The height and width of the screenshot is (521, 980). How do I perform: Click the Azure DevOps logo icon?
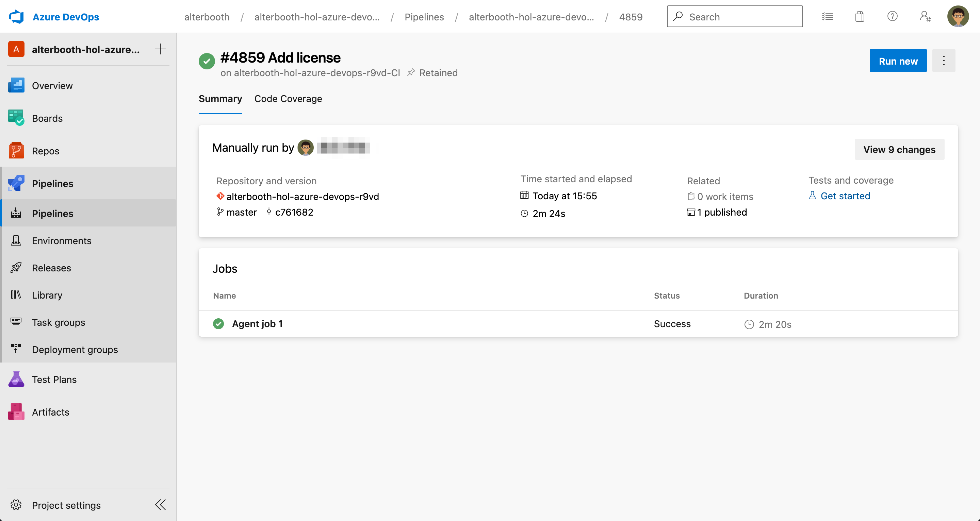click(16, 17)
